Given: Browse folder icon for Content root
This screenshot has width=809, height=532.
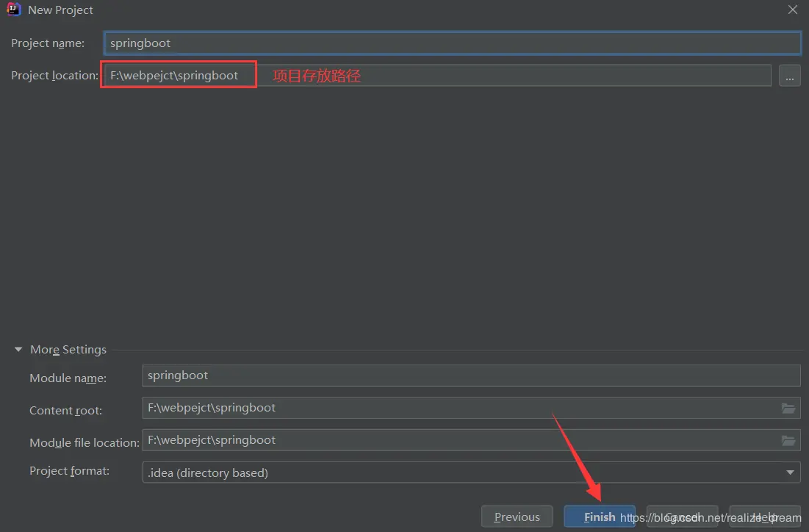Looking at the screenshot, I should 788,408.
